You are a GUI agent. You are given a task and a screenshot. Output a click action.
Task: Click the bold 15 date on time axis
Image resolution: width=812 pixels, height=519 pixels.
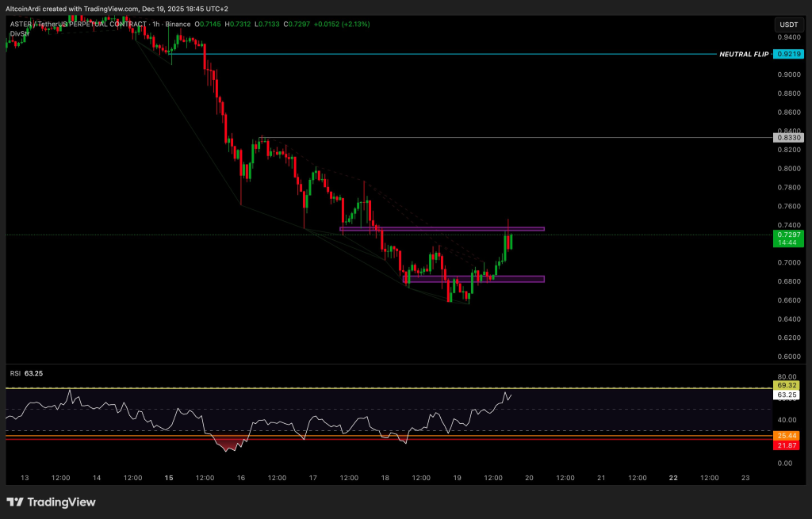click(169, 478)
